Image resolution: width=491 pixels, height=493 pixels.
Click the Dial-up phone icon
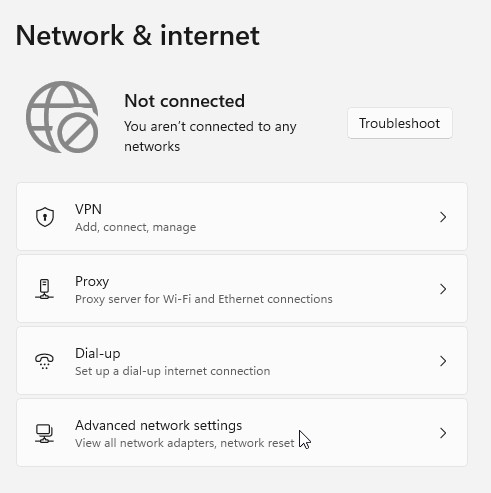(x=44, y=361)
